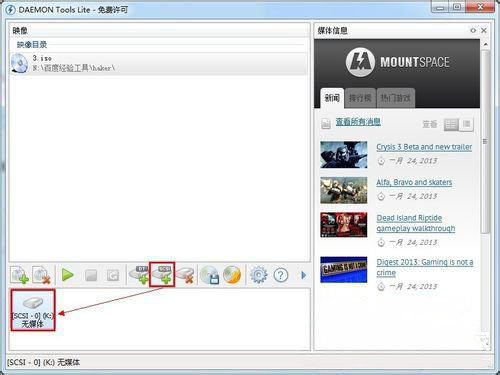
Task: Open the 查看所有消息 link
Action: (x=358, y=122)
